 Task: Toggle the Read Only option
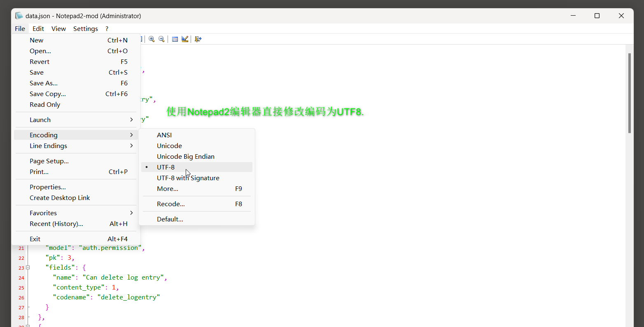76,104
